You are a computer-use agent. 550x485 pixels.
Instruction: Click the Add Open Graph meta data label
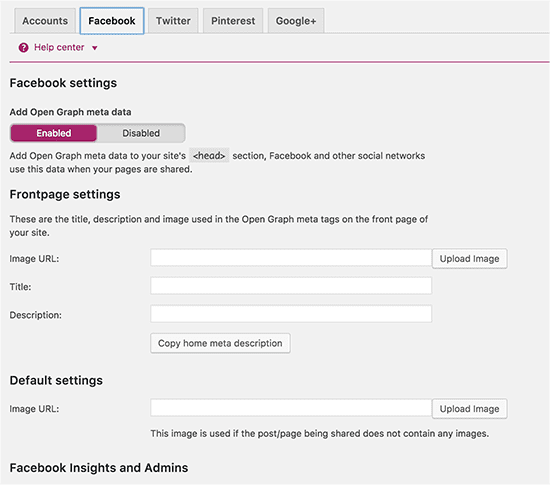[x=71, y=112]
